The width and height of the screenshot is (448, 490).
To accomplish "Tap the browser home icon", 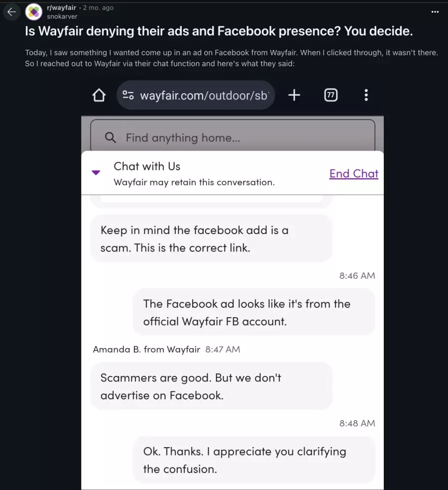I will pyautogui.click(x=99, y=95).
